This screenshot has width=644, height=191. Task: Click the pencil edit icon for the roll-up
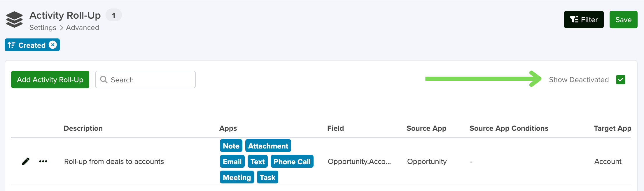coord(26,161)
